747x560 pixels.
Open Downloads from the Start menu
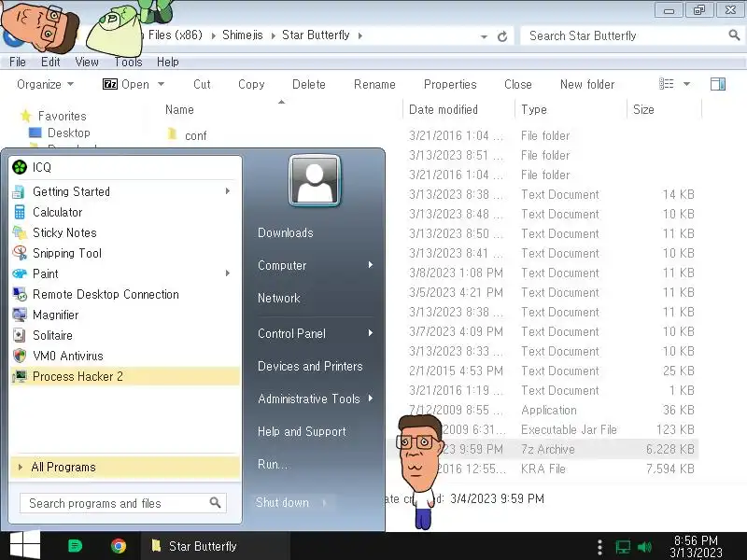(x=286, y=232)
